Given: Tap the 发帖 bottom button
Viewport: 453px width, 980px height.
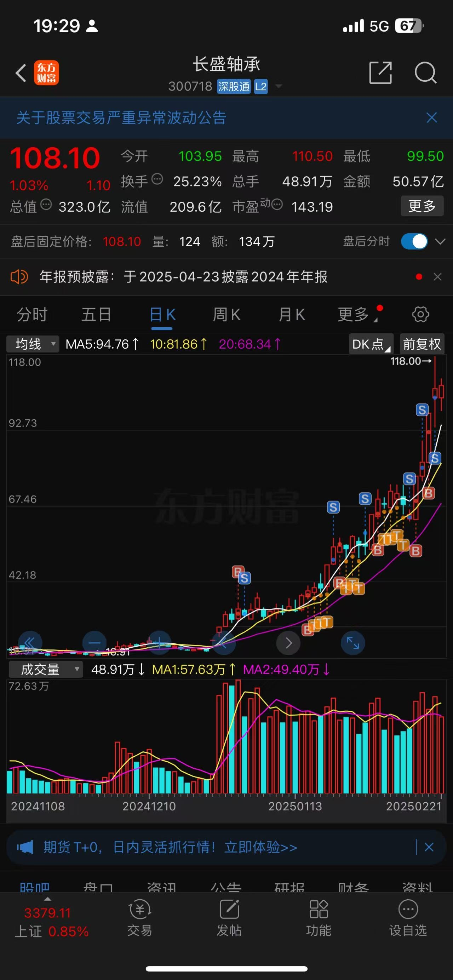Looking at the screenshot, I should pyautogui.click(x=229, y=918).
